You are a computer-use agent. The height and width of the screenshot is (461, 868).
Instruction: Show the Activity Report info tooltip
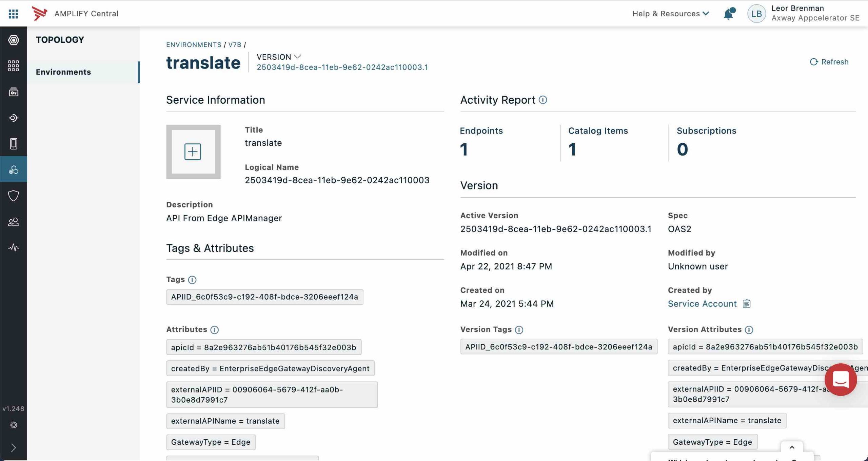click(543, 100)
